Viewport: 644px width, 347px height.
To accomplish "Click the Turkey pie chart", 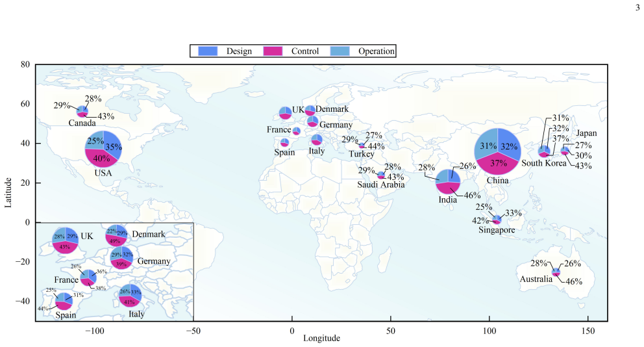I will click(362, 145).
